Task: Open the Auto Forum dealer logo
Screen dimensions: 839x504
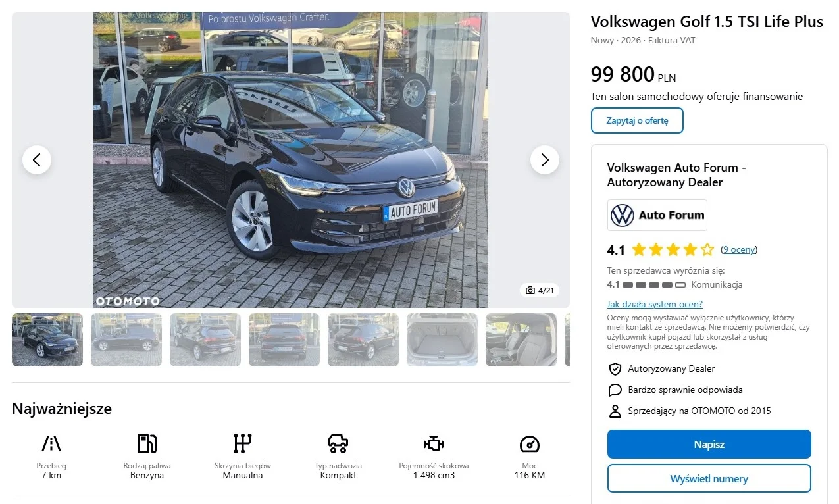Action: pos(657,215)
